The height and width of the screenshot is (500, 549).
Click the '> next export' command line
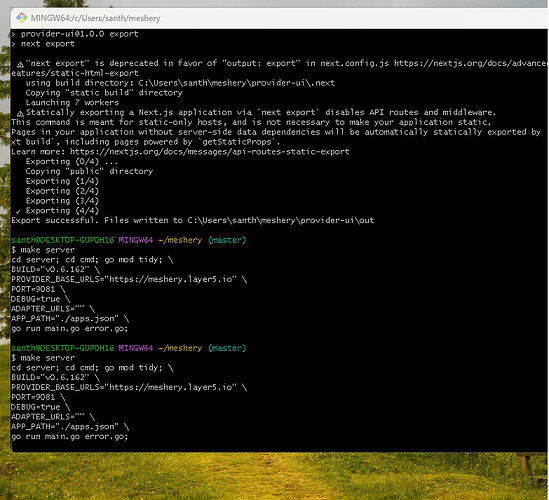coord(43,44)
